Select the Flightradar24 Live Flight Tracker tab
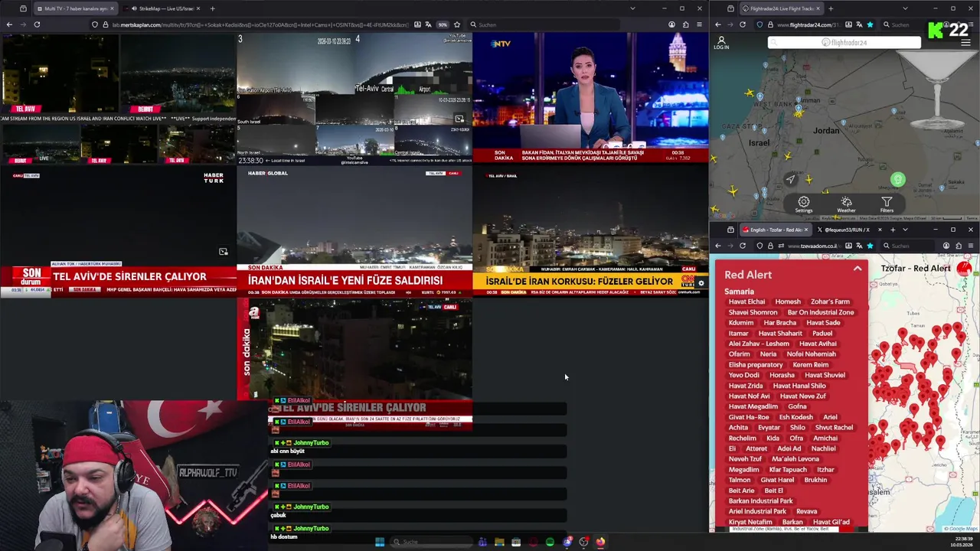Viewport: 980px width, 551px height. 781,8
